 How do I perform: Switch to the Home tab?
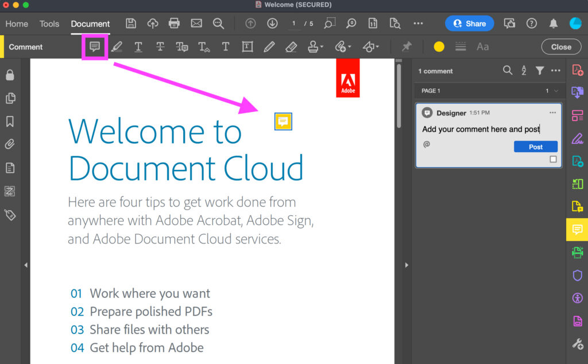(17, 24)
